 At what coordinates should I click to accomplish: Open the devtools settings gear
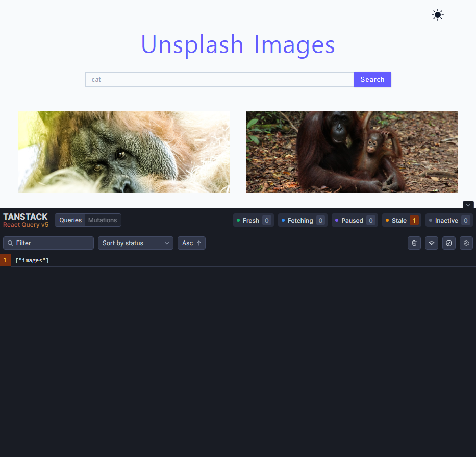(x=466, y=243)
